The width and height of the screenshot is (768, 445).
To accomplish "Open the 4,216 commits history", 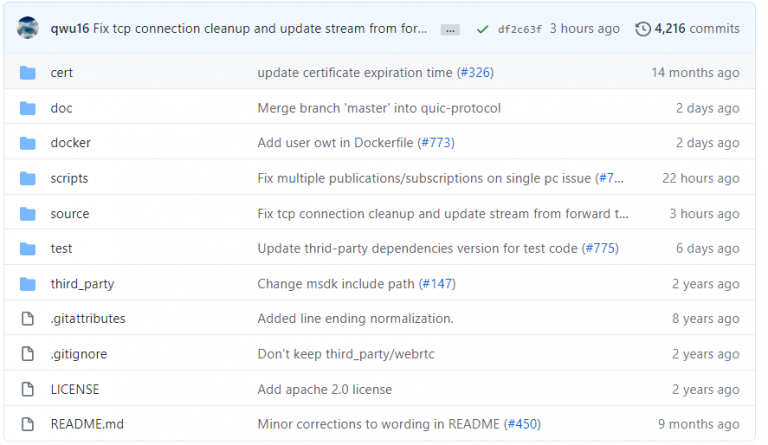I will [x=697, y=29].
